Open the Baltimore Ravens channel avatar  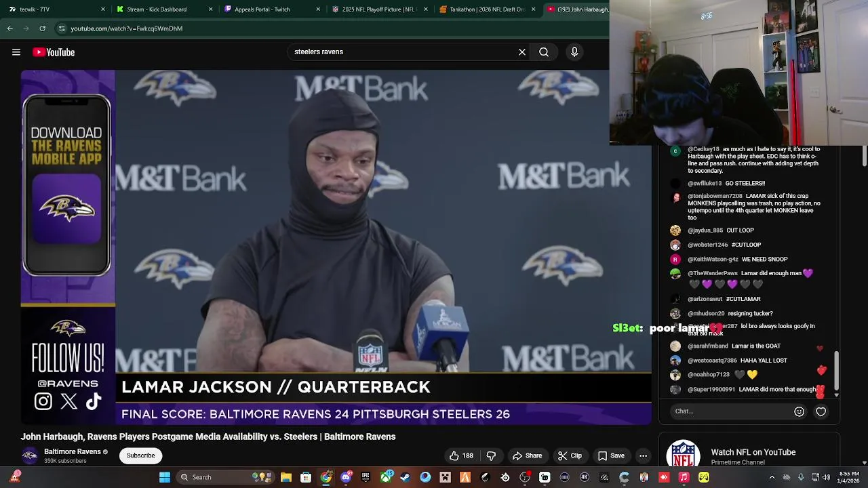29,455
